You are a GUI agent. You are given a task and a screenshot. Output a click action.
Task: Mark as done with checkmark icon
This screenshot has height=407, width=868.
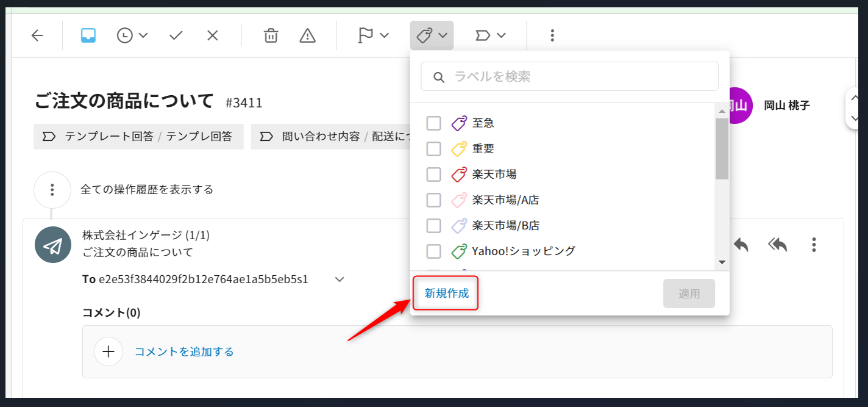[176, 35]
